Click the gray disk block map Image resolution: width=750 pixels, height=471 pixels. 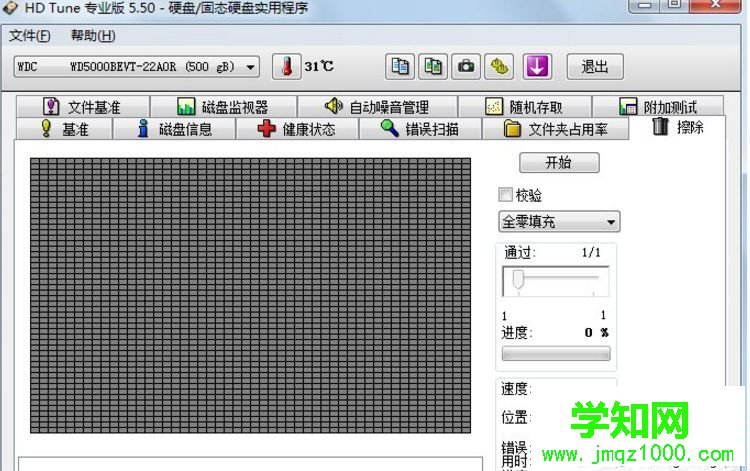[250, 296]
